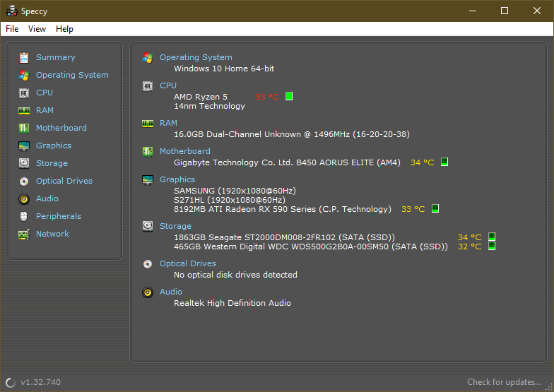
Task: Click the Storage heading link in main panel
Action: 175,226
